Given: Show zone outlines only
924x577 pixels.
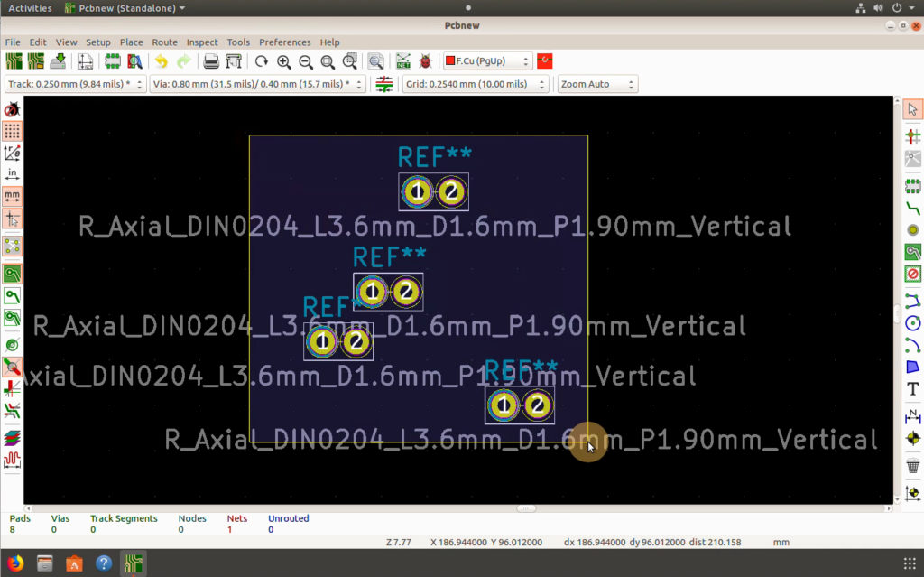Looking at the screenshot, I should pyautogui.click(x=12, y=318).
